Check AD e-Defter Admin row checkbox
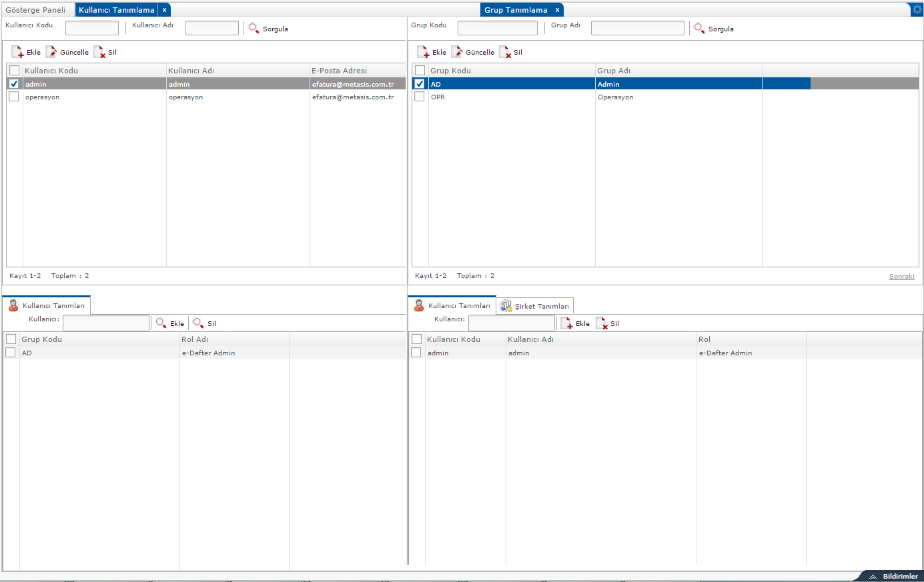Viewport: 924px width, 582px height. point(11,353)
